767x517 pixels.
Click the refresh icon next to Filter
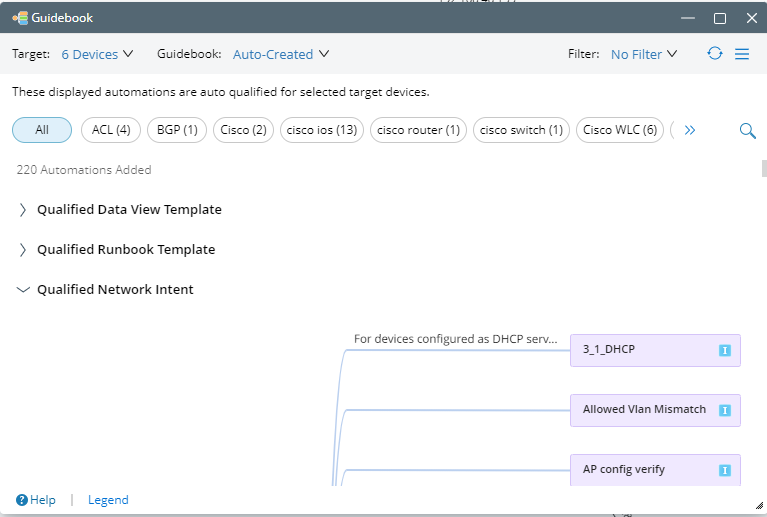coord(714,54)
